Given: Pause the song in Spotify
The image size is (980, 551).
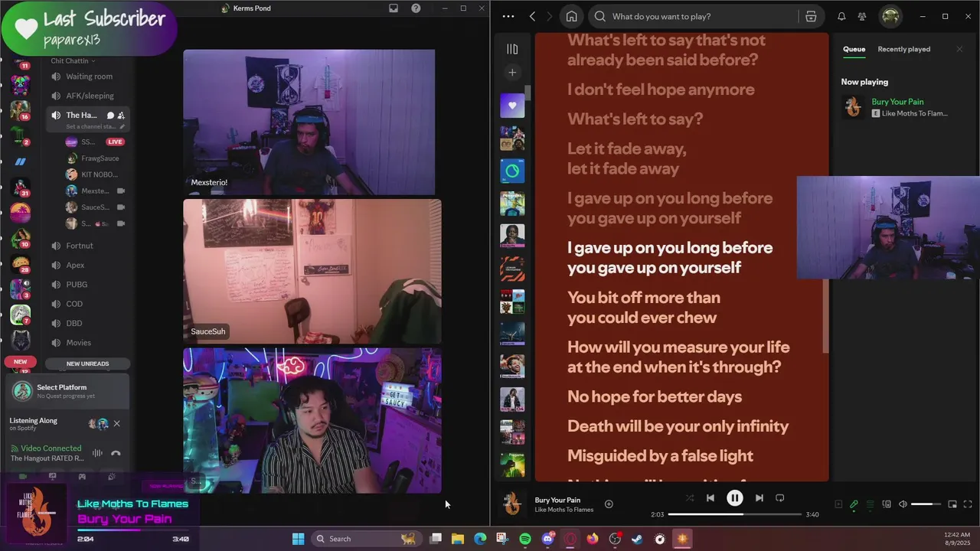Looking at the screenshot, I should (x=734, y=498).
